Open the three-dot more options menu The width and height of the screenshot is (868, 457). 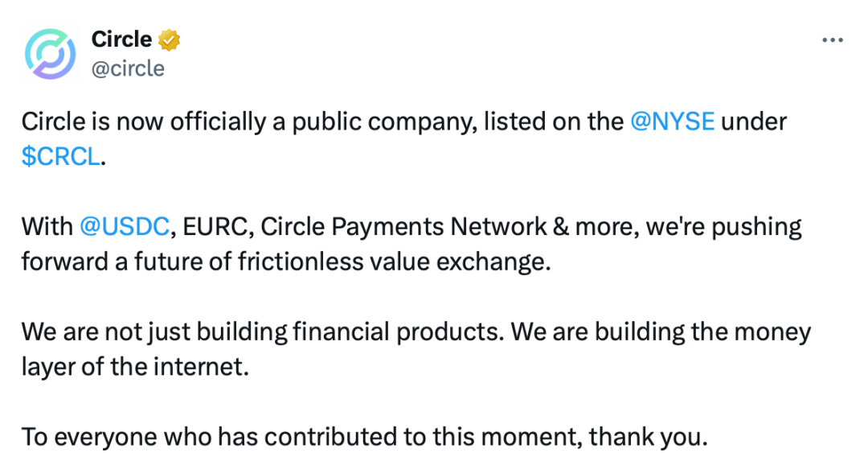[832, 40]
